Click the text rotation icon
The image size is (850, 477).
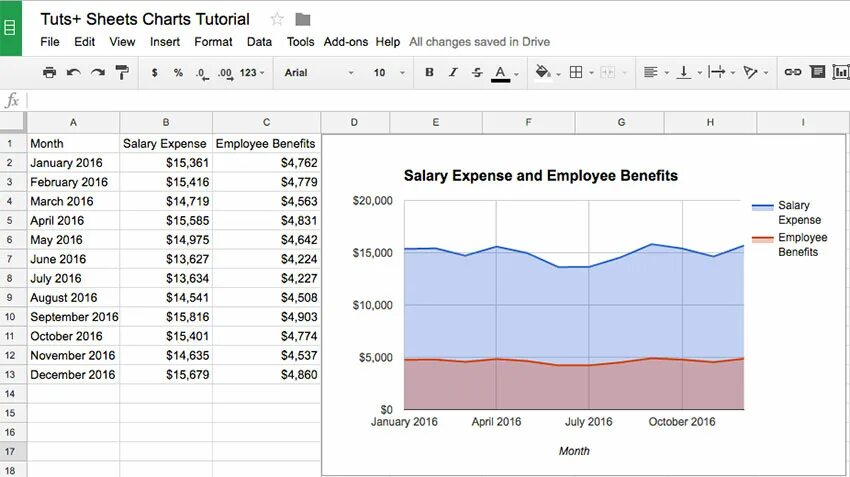coord(750,72)
